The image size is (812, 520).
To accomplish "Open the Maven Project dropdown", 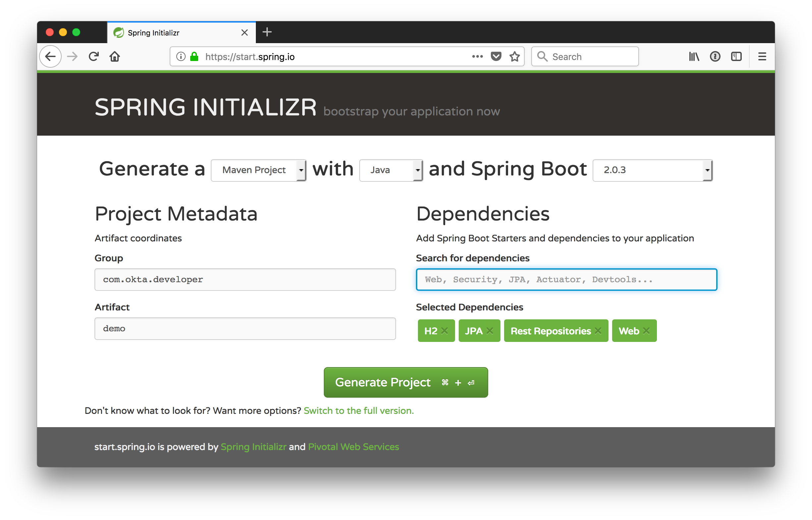I will pos(259,170).
